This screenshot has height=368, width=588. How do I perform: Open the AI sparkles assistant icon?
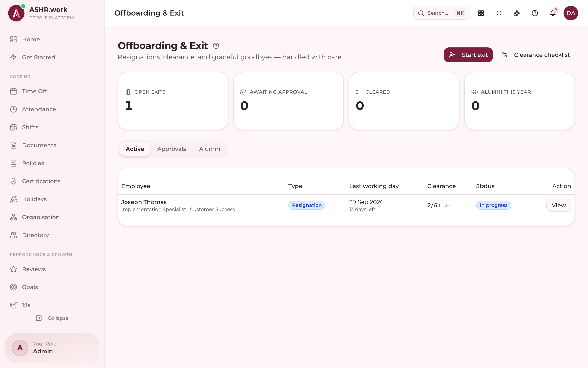[517, 13]
